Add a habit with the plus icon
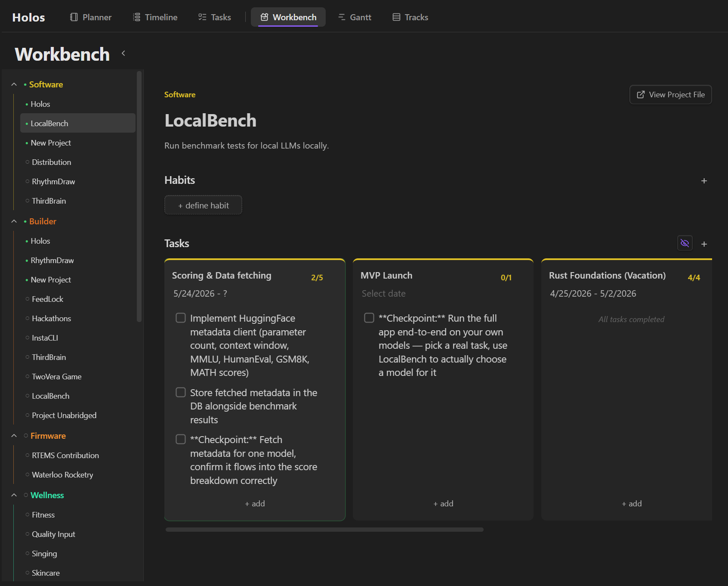The image size is (728, 586). click(x=704, y=181)
